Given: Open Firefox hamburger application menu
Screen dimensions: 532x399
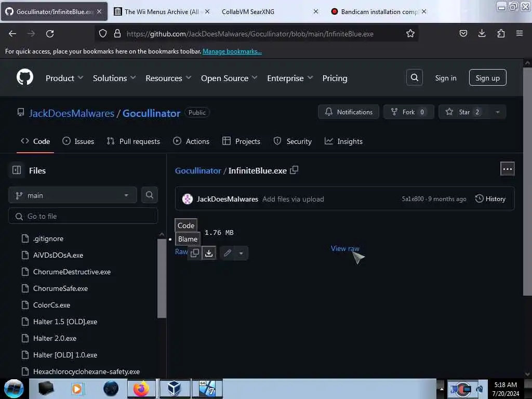Looking at the screenshot, I should pos(520,33).
